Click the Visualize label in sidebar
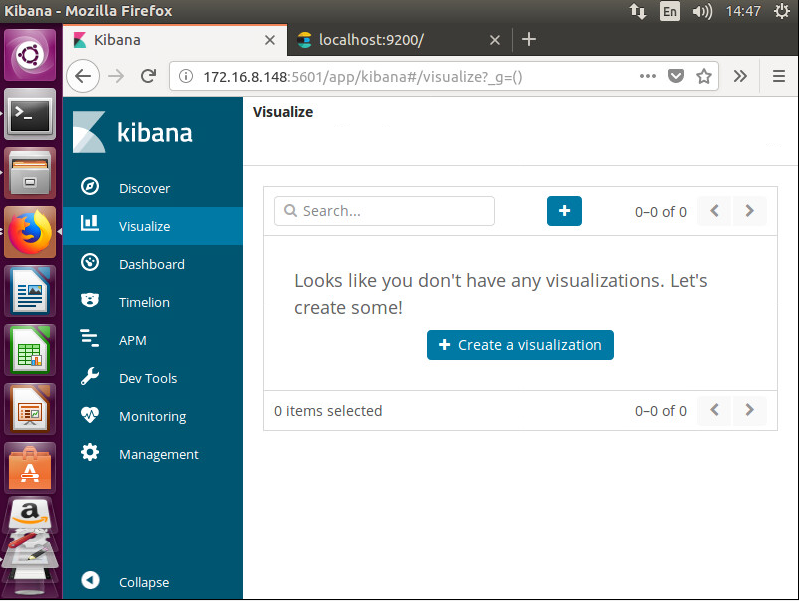This screenshot has width=799, height=601. pos(145,226)
